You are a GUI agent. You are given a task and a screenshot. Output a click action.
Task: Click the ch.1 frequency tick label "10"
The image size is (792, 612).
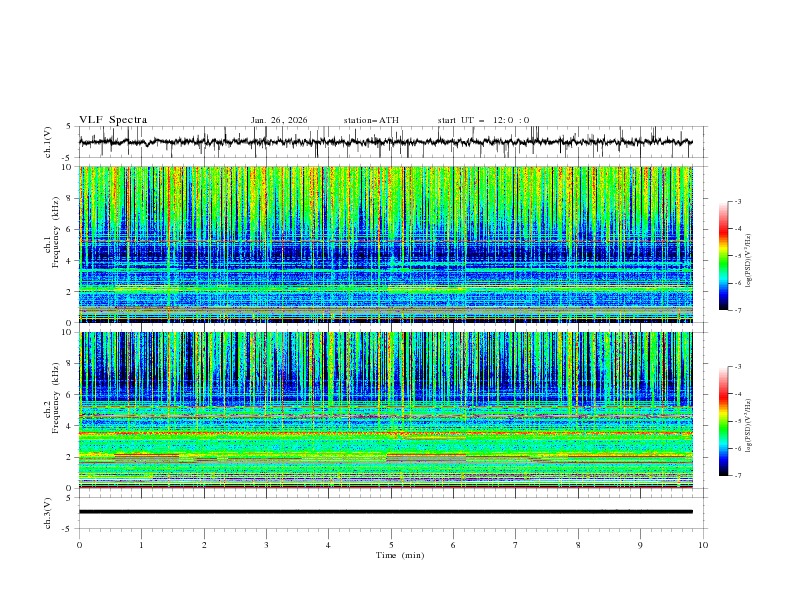[x=67, y=167]
